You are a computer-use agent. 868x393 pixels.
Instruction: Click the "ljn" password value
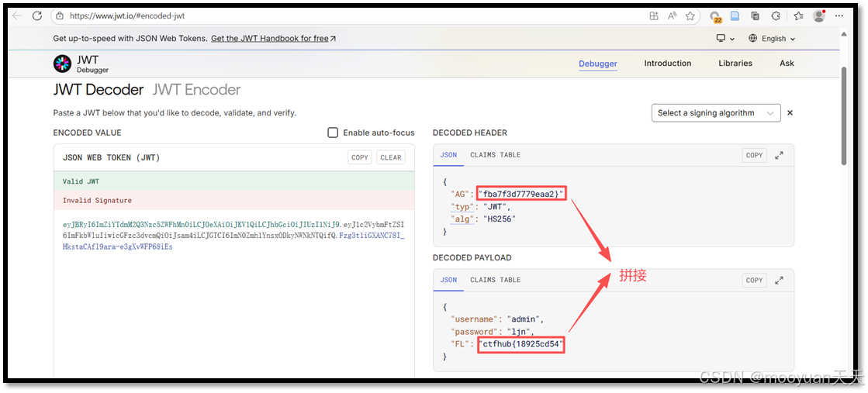coord(520,332)
